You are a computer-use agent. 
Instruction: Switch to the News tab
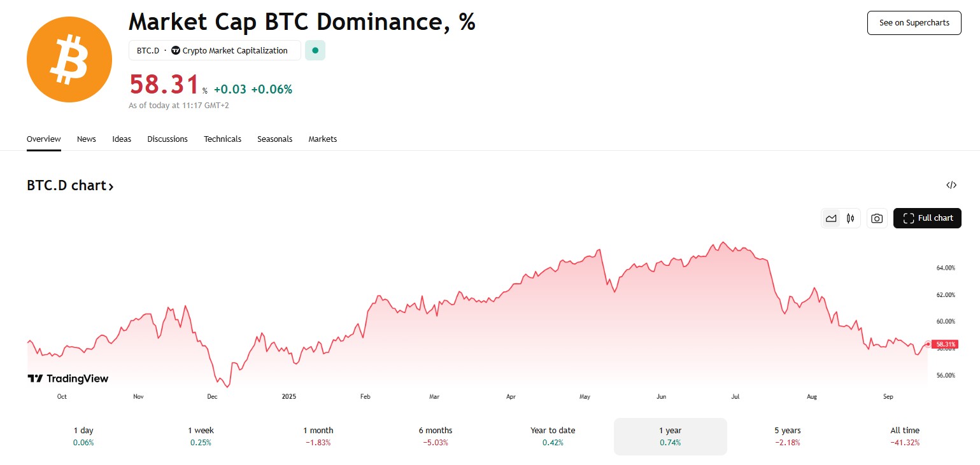pyautogui.click(x=87, y=139)
